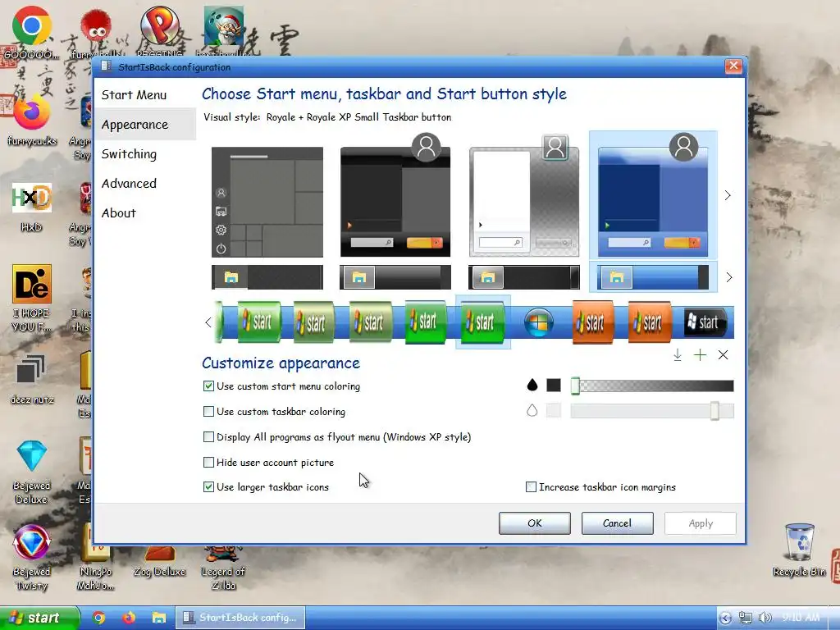This screenshot has height=630, width=840.
Task: Pick the first green XP start button
Action: click(x=258, y=322)
